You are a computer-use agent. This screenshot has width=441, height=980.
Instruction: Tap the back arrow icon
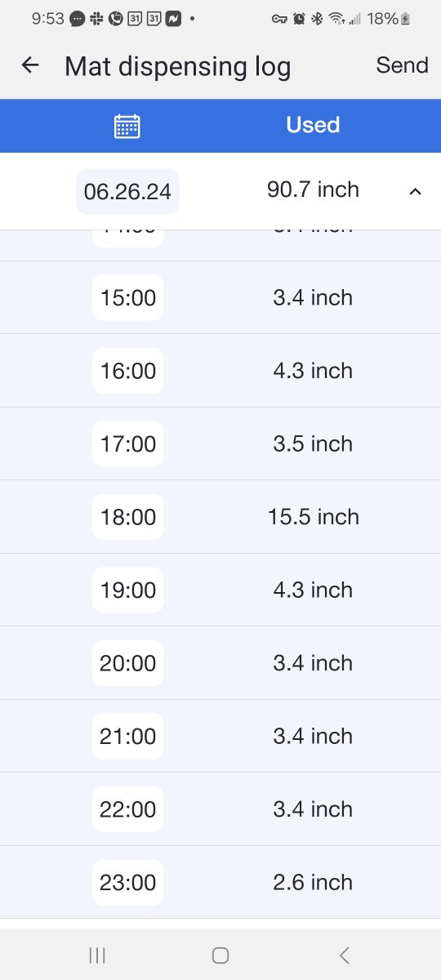coord(30,65)
